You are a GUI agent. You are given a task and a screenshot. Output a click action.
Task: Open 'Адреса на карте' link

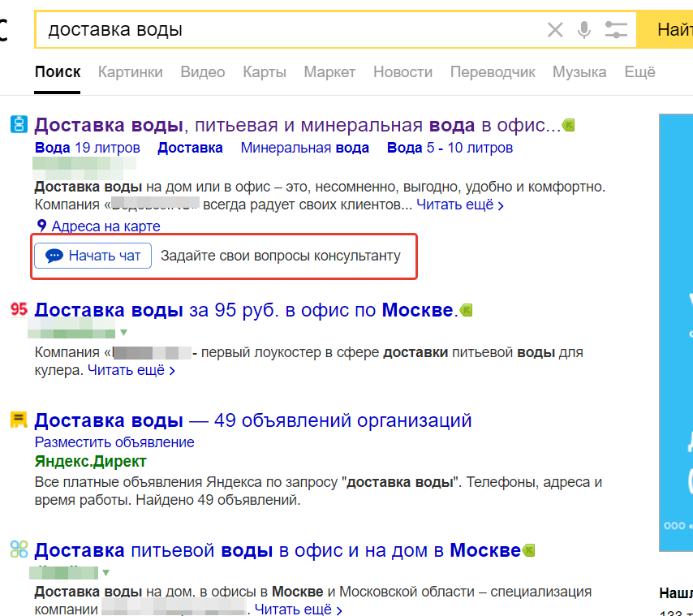click(105, 226)
